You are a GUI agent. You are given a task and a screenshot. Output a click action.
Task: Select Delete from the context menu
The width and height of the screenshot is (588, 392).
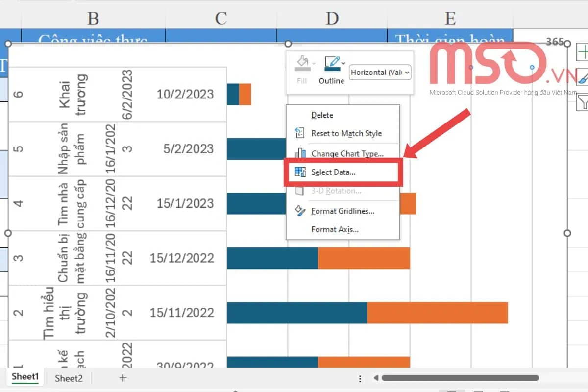tap(322, 115)
